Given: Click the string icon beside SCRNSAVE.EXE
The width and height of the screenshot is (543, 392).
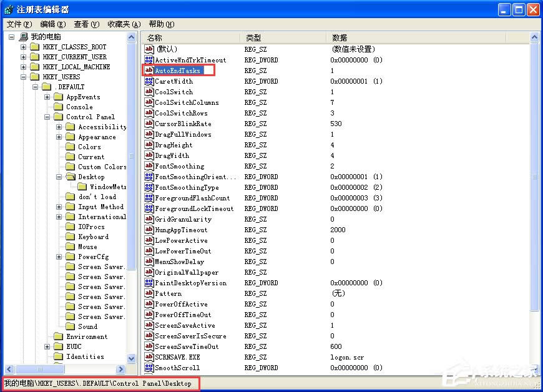Looking at the screenshot, I should tap(149, 357).
